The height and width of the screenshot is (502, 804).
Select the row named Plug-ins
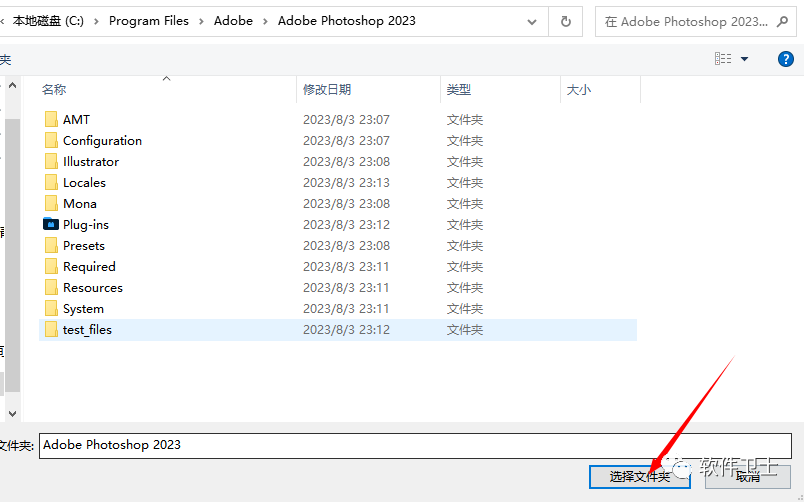[337, 225]
